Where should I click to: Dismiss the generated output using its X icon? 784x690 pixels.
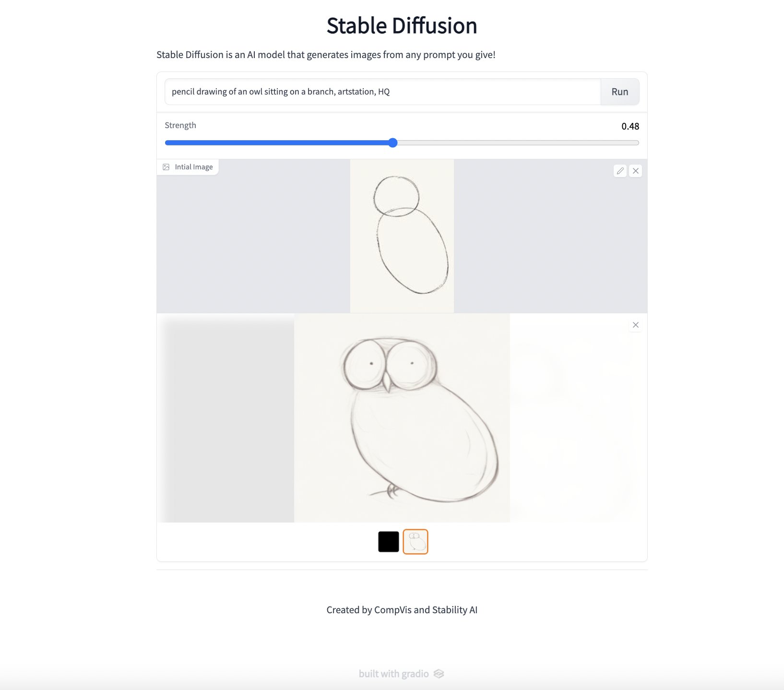[635, 325]
